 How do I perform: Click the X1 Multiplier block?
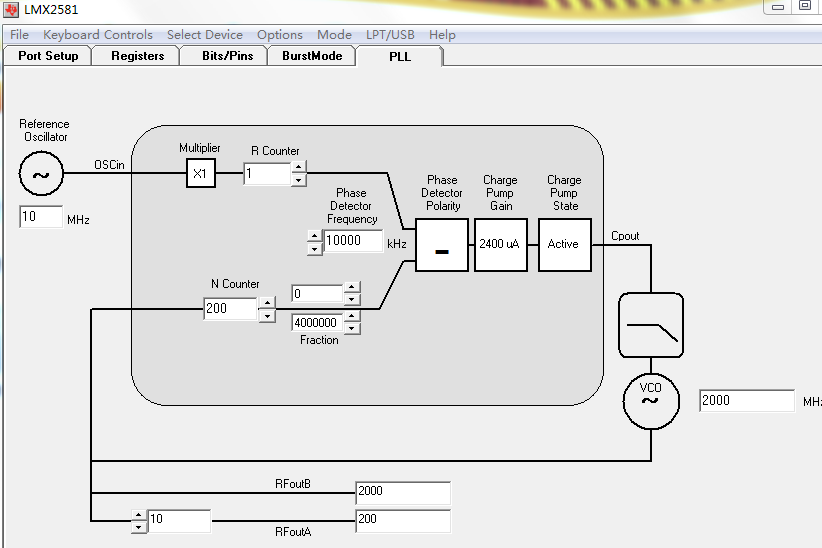pos(201,174)
